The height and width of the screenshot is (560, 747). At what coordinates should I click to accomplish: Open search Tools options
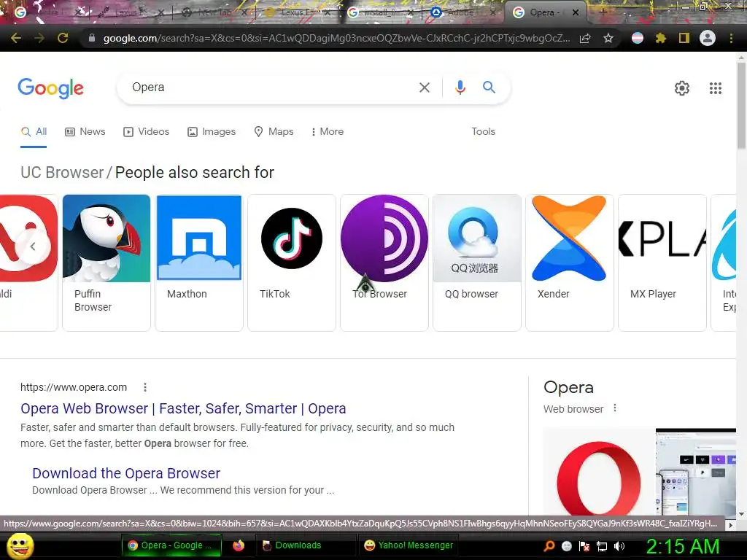pyautogui.click(x=483, y=132)
